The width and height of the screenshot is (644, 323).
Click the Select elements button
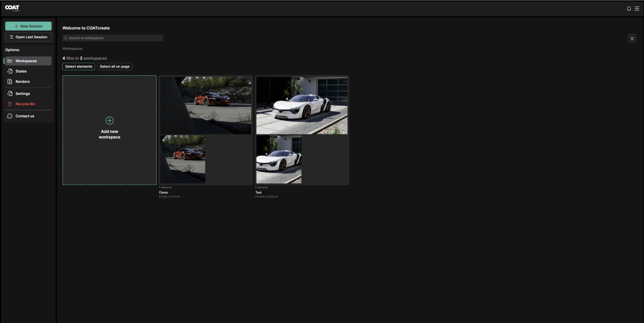(x=79, y=66)
